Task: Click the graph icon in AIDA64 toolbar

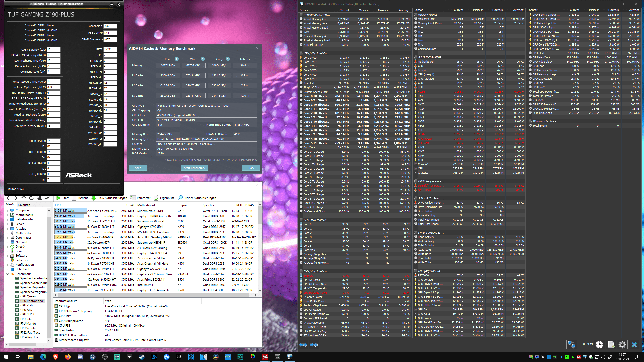Action: coord(47,198)
